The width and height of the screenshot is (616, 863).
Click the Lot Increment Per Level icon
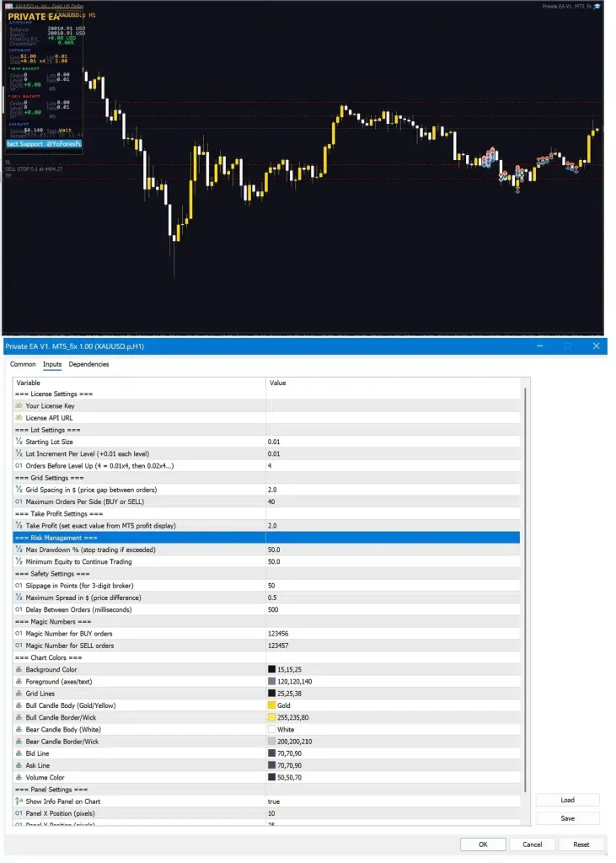pyautogui.click(x=19, y=453)
